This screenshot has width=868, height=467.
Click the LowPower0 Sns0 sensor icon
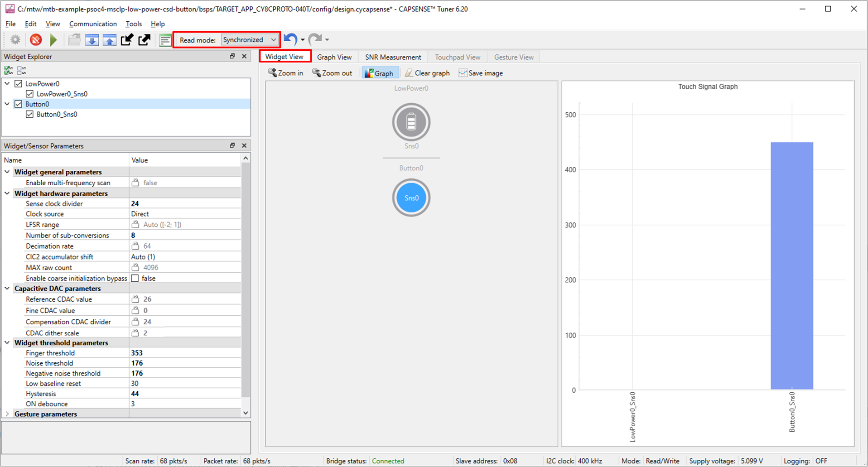click(x=411, y=122)
